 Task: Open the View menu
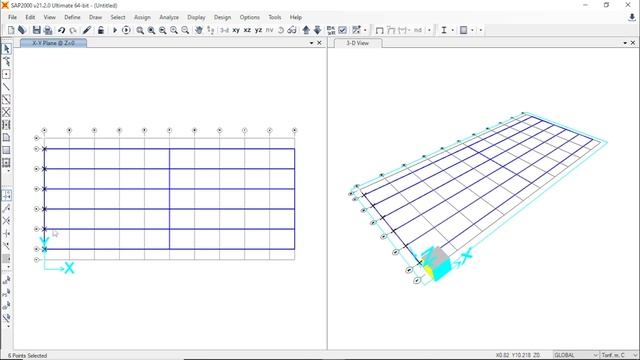point(49,17)
